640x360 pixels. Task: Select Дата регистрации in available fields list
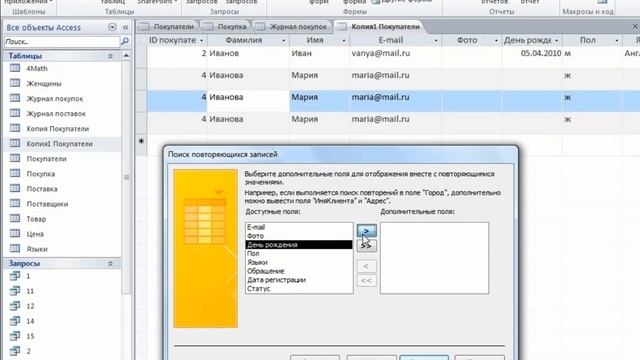click(299, 280)
